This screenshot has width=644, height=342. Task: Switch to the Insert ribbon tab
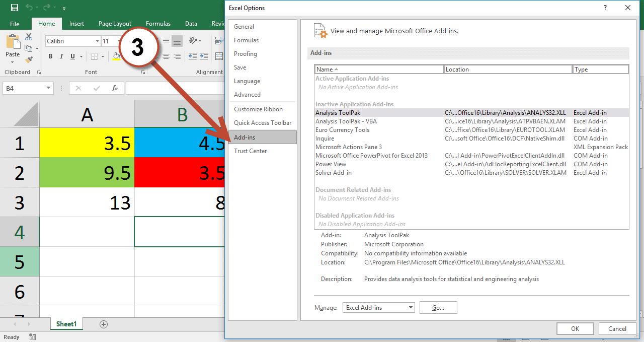(77, 24)
